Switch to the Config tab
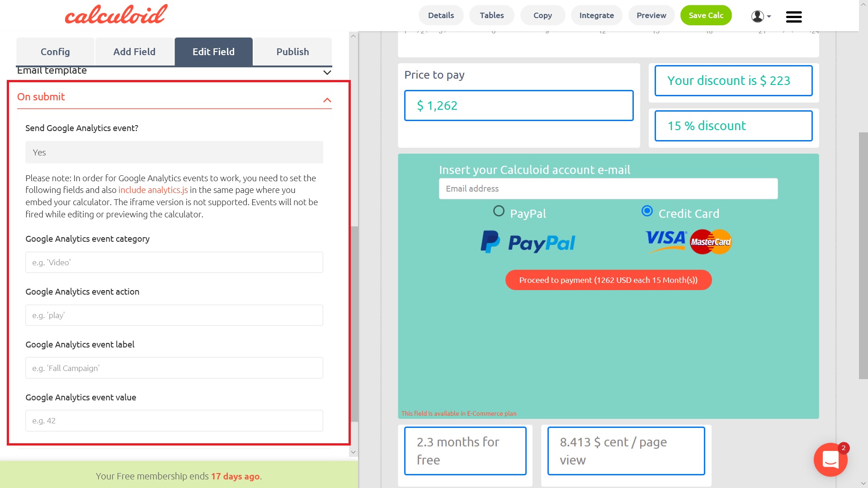 [x=55, y=51]
